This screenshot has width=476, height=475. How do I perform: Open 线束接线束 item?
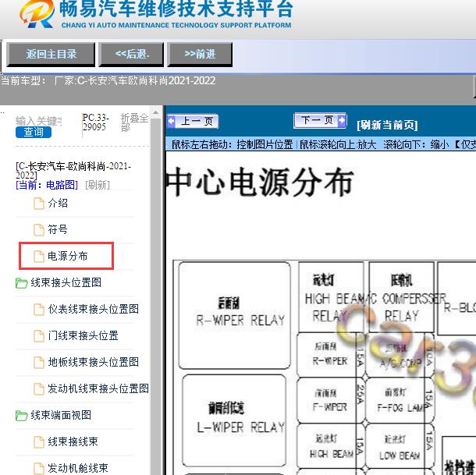[x=73, y=441]
